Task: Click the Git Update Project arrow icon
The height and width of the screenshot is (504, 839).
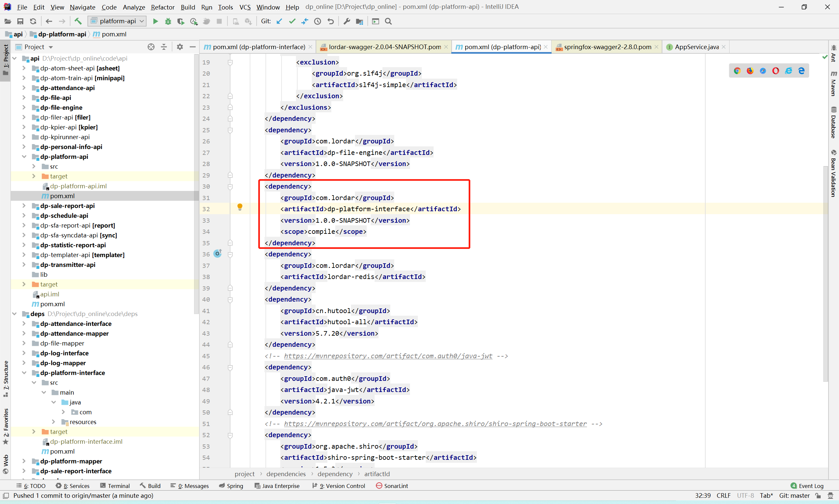Action: (279, 21)
